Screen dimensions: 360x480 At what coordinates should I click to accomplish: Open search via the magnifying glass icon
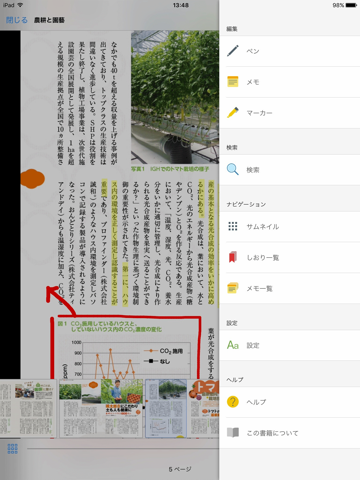tap(233, 170)
